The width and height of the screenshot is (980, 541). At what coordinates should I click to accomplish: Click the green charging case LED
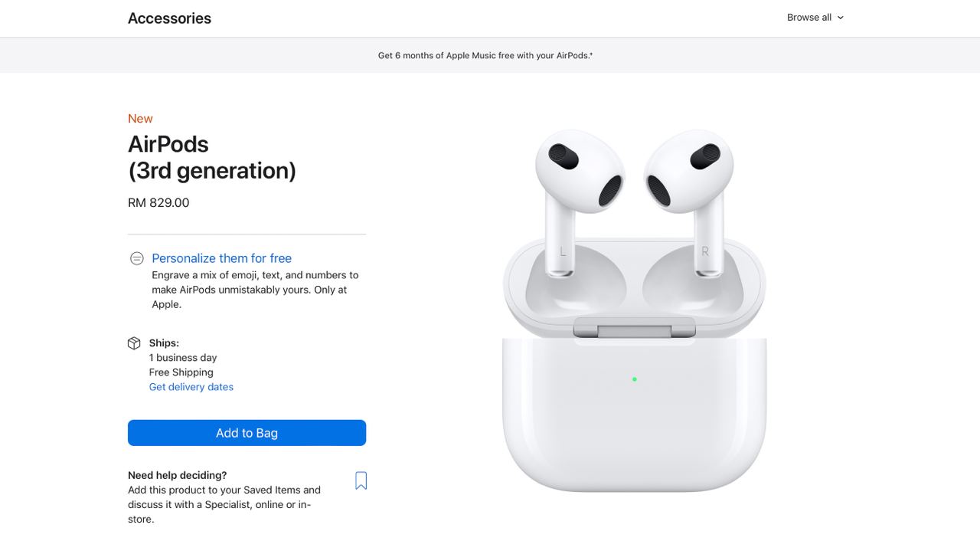click(635, 379)
